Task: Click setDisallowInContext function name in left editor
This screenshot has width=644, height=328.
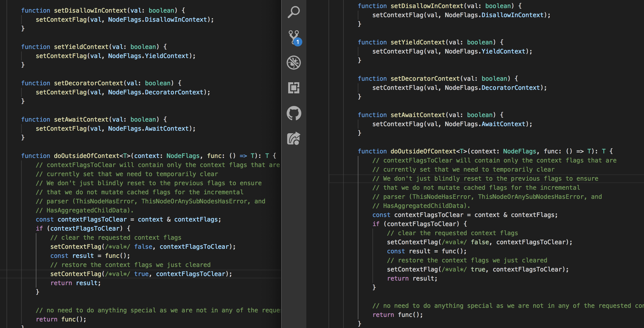Action: [x=90, y=10]
